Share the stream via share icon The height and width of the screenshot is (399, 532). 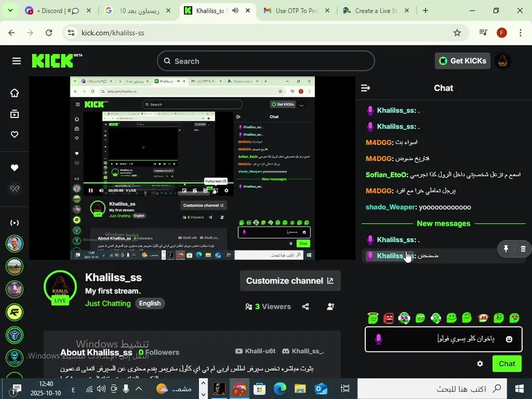tap(305, 306)
